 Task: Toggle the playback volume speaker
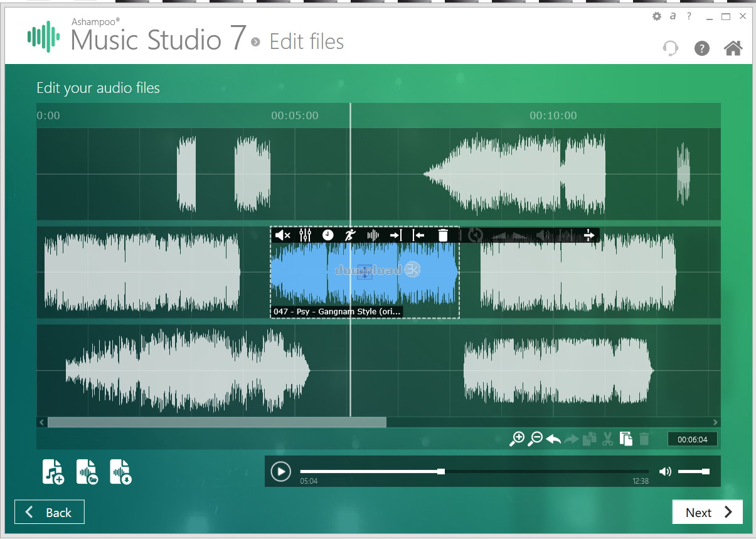click(665, 472)
